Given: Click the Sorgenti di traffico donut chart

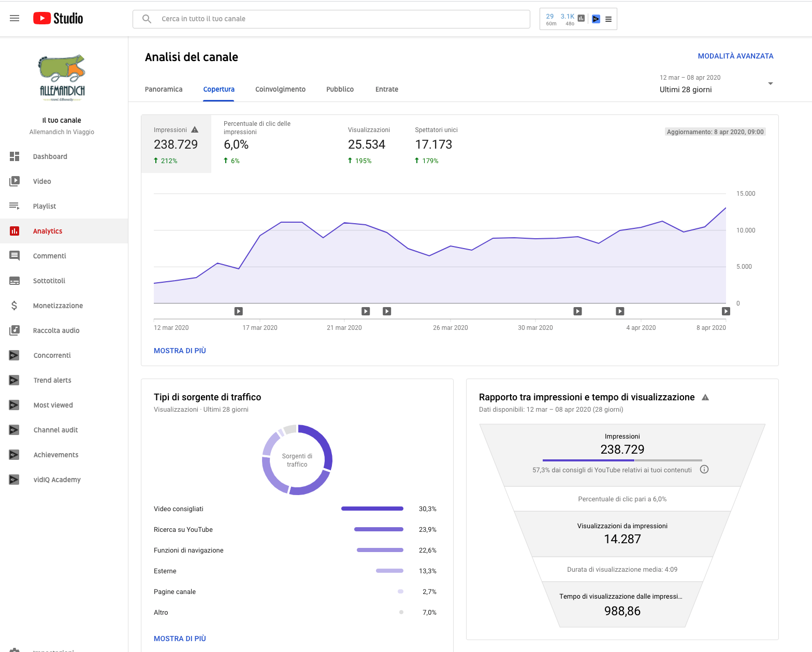Looking at the screenshot, I should point(297,460).
